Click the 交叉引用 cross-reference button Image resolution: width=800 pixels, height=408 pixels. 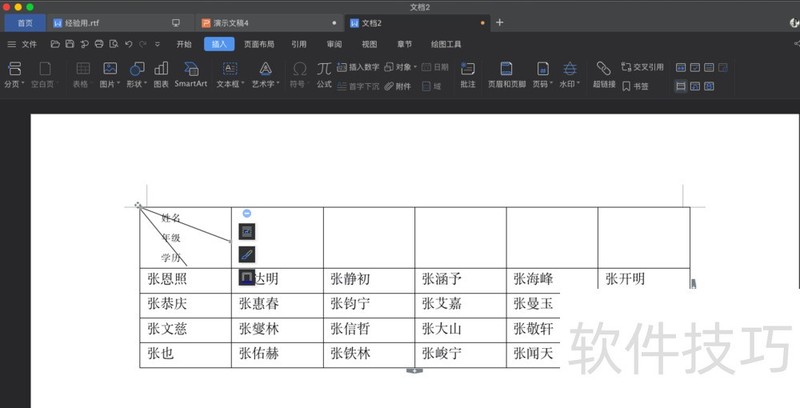[642, 67]
